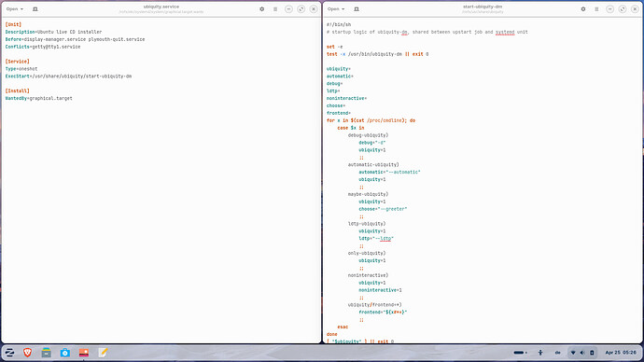Image resolution: width=644 pixels, height=362 pixels.
Task: Click the 'Before=display-manager.service' line
Action: [x=76, y=39]
